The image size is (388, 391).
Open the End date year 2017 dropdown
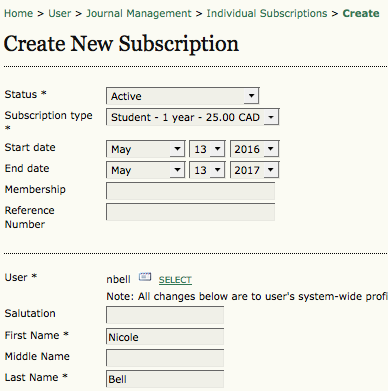(x=254, y=170)
